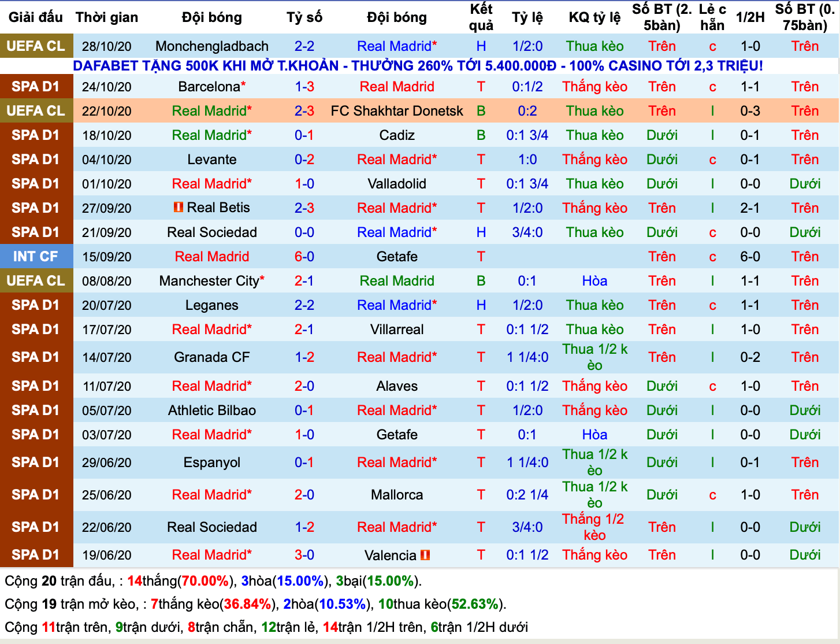Click Dưới total in Levante row
Image resolution: width=840 pixels, height=644 pixels.
(662, 160)
